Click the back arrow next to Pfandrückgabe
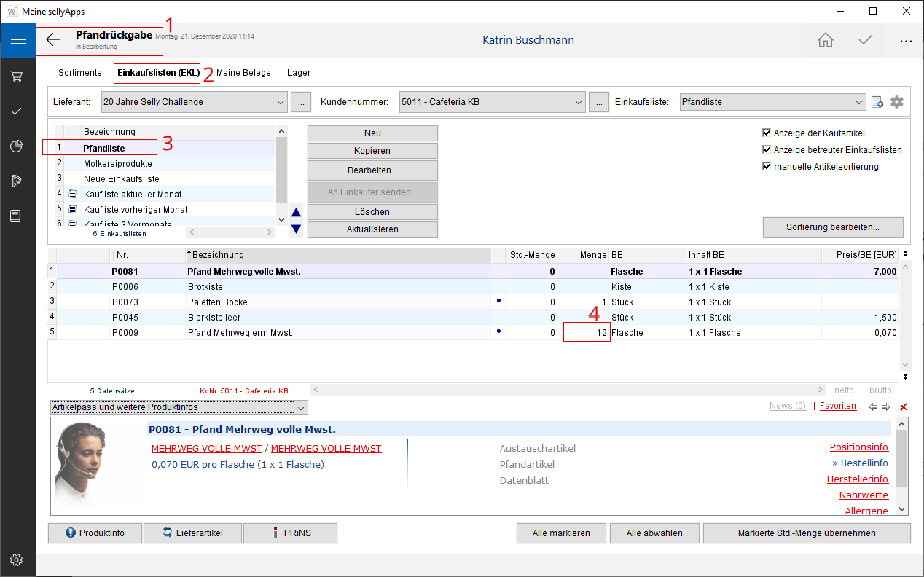The image size is (924, 577). 53,40
